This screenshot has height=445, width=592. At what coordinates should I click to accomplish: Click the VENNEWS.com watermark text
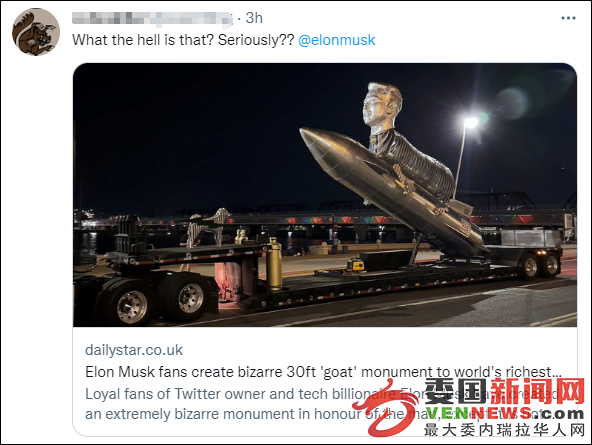click(x=504, y=414)
